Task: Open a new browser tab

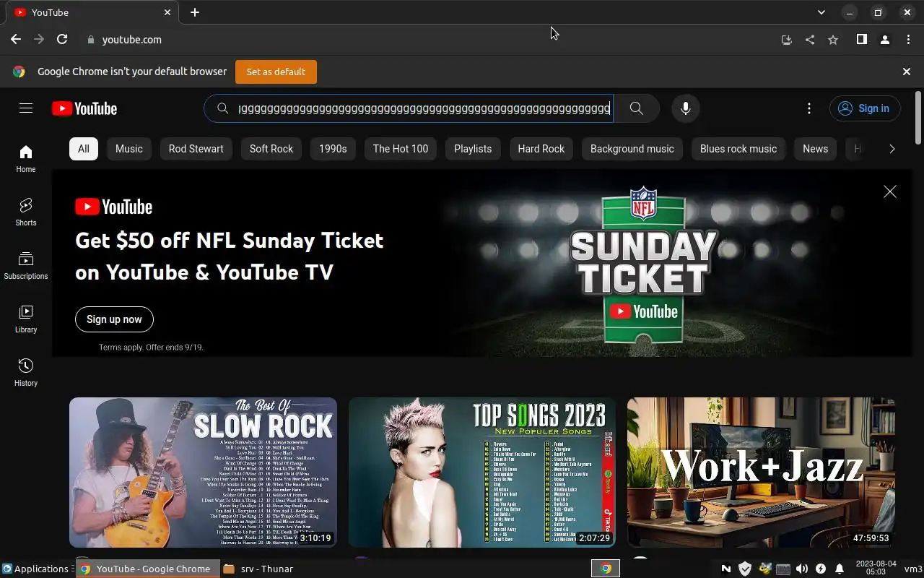Action: [x=195, y=12]
